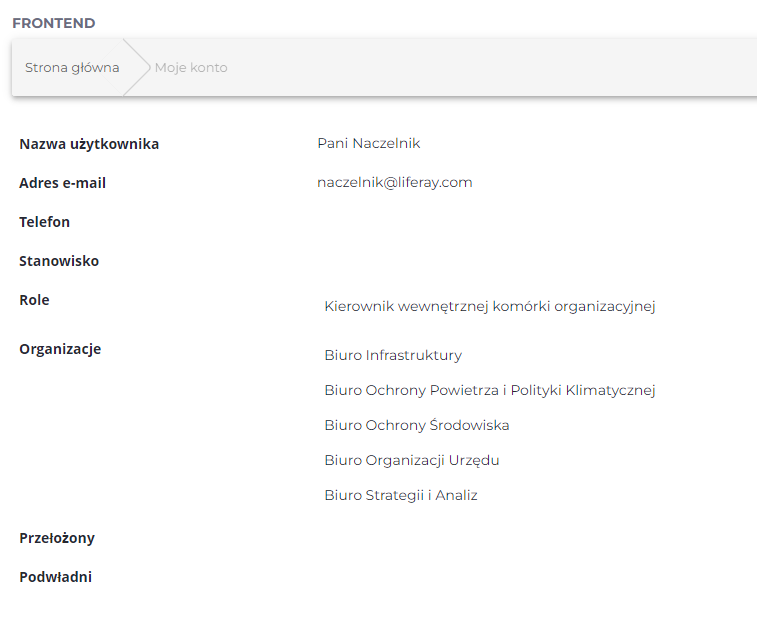
Task: Click the Organizacje field label
Action: (60, 349)
